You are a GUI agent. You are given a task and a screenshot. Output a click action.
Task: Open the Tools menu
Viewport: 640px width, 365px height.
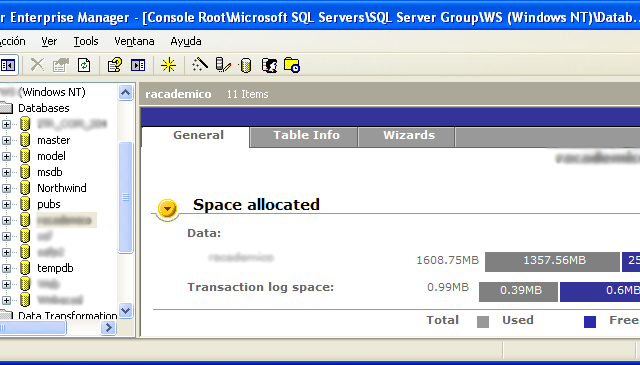click(86, 41)
